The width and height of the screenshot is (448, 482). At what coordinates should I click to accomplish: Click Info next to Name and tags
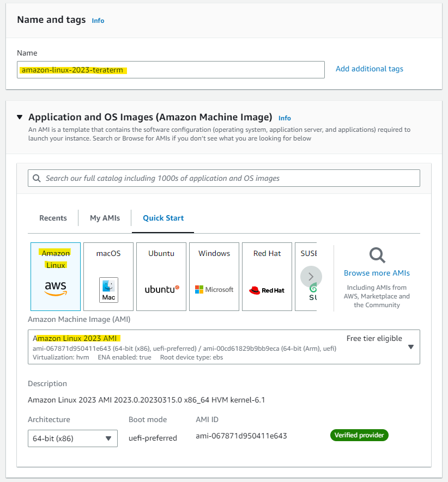(x=98, y=20)
